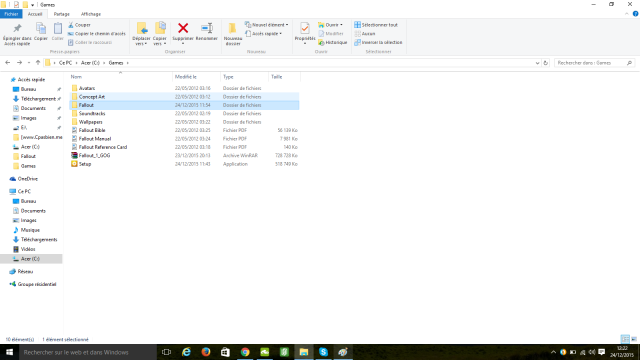Click Inverser la sélection
Viewport: 640px width, 360px height.
pos(378,42)
